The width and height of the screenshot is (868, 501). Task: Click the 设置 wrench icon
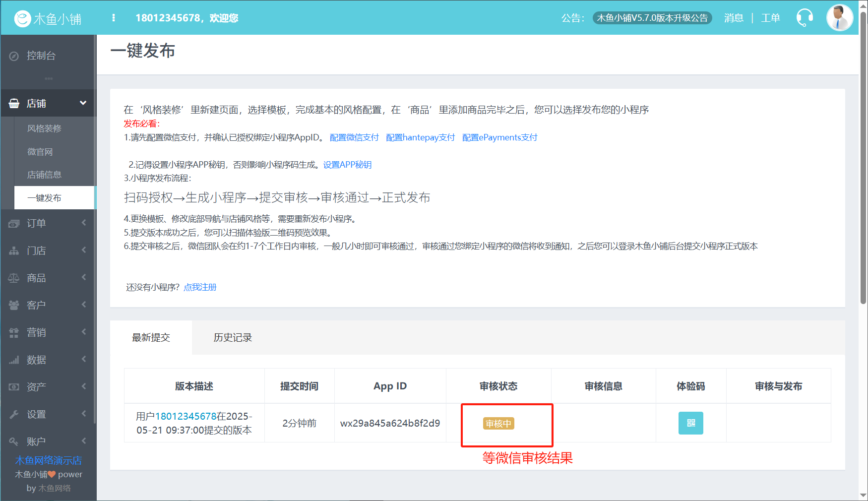[x=14, y=414]
